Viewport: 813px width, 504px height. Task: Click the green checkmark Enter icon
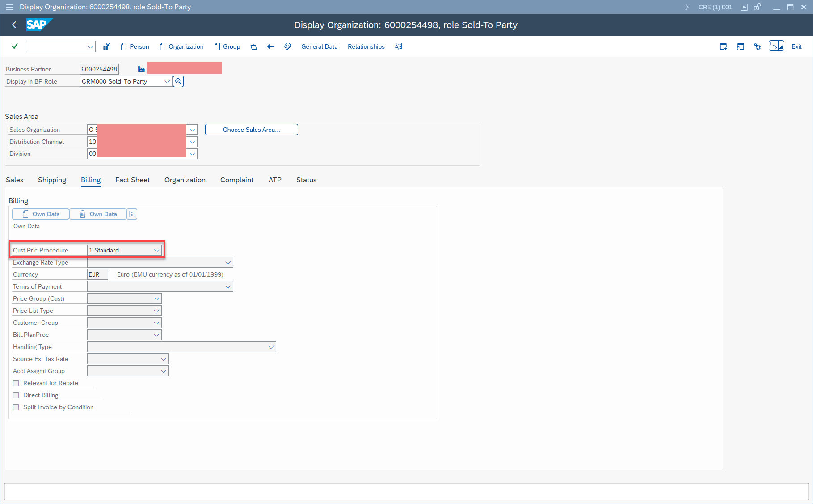(15, 46)
